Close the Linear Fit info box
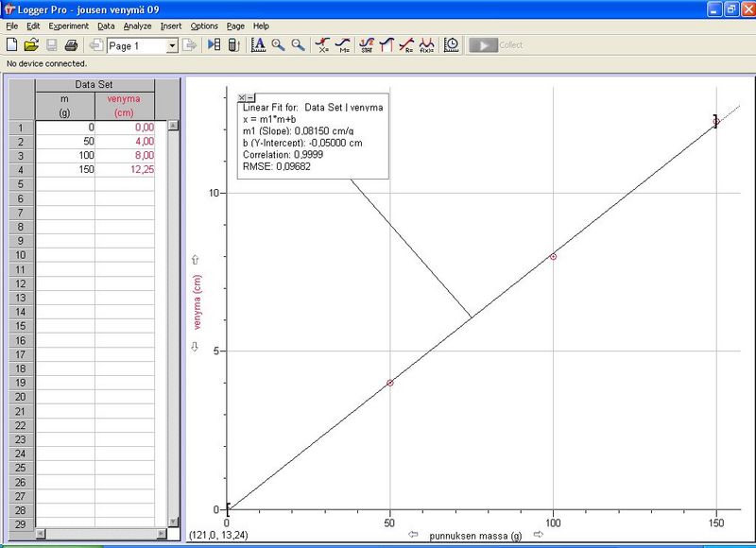756x548 pixels. (241, 97)
